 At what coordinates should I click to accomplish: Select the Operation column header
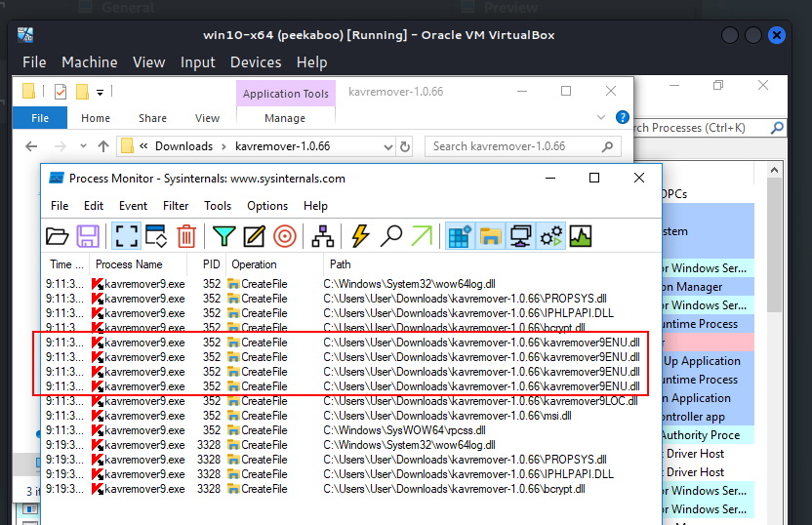tap(274, 264)
